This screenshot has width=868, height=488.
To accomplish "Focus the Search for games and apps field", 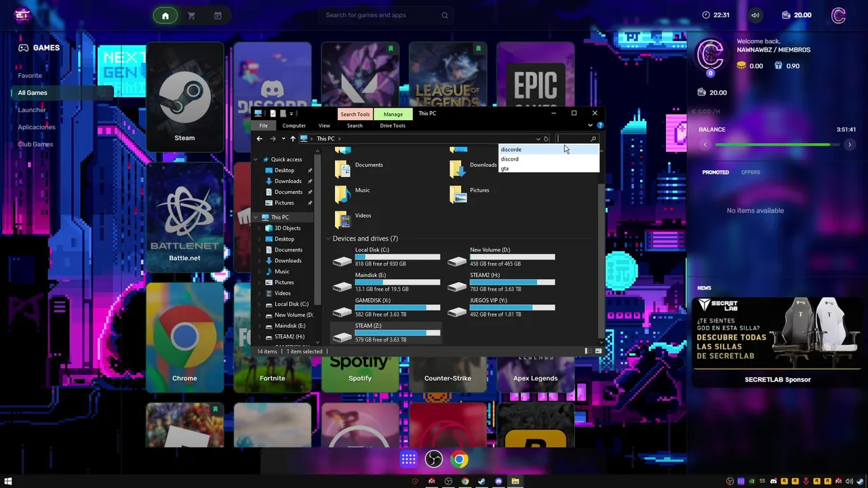I will [387, 15].
